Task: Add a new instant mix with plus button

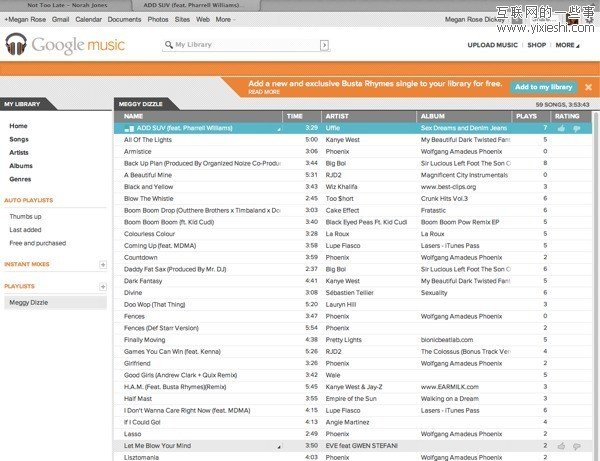Action: coord(103,264)
